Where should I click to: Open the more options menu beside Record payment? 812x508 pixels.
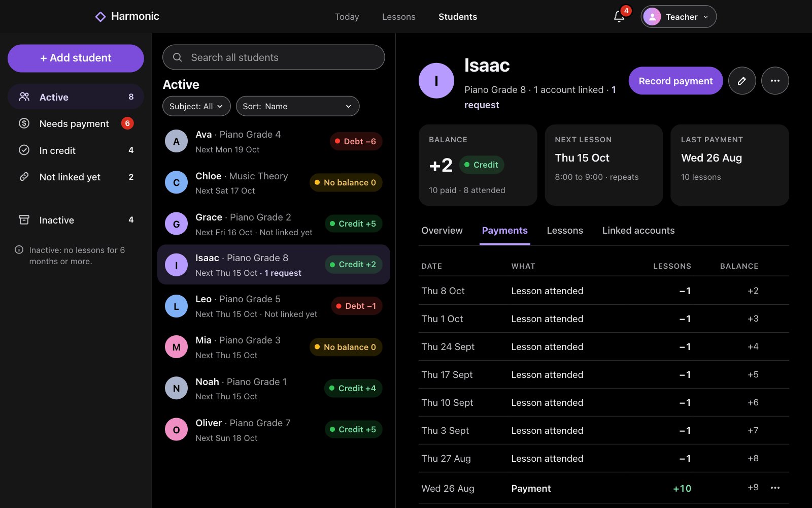pyautogui.click(x=775, y=81)
